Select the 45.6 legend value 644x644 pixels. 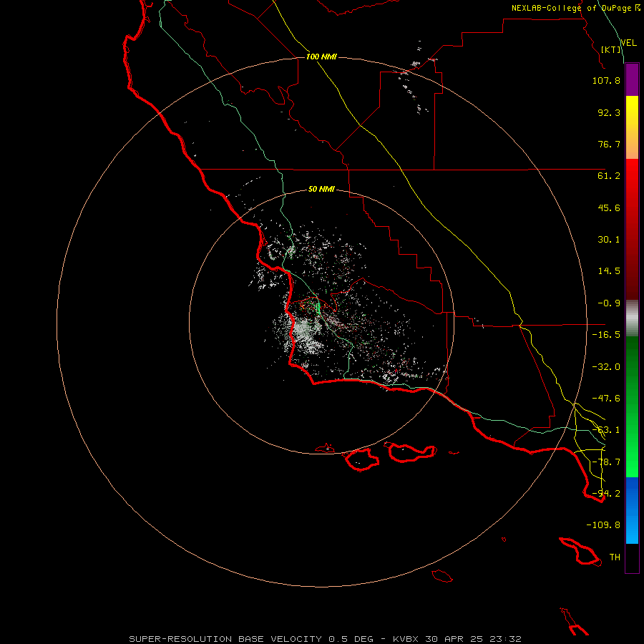tap(609, 208)
